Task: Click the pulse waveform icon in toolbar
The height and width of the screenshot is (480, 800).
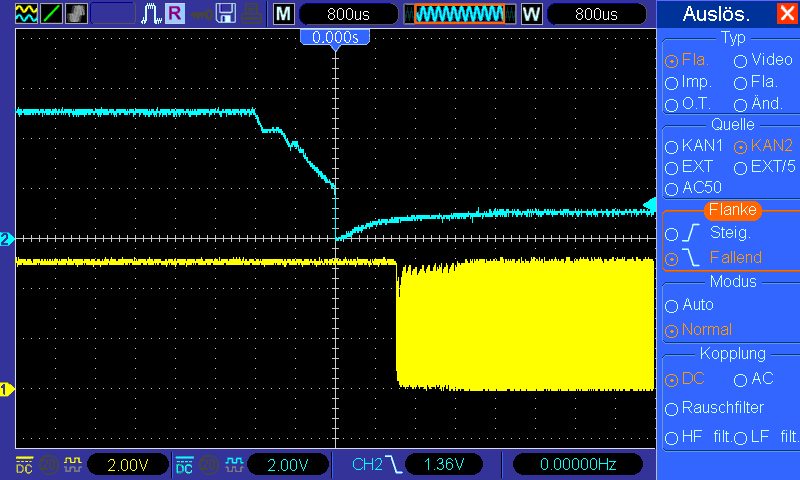Action: coord(151,13)
